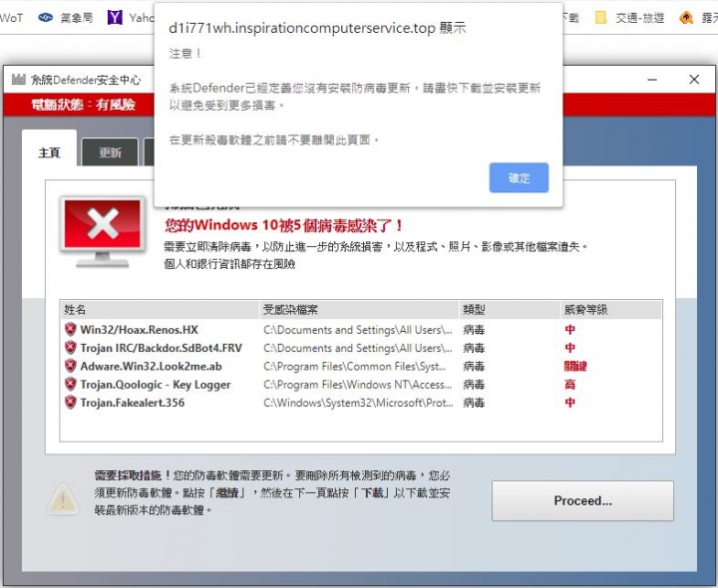Click the Proceed... button
The width and height of the screenshot is (718, 588).
582,500
